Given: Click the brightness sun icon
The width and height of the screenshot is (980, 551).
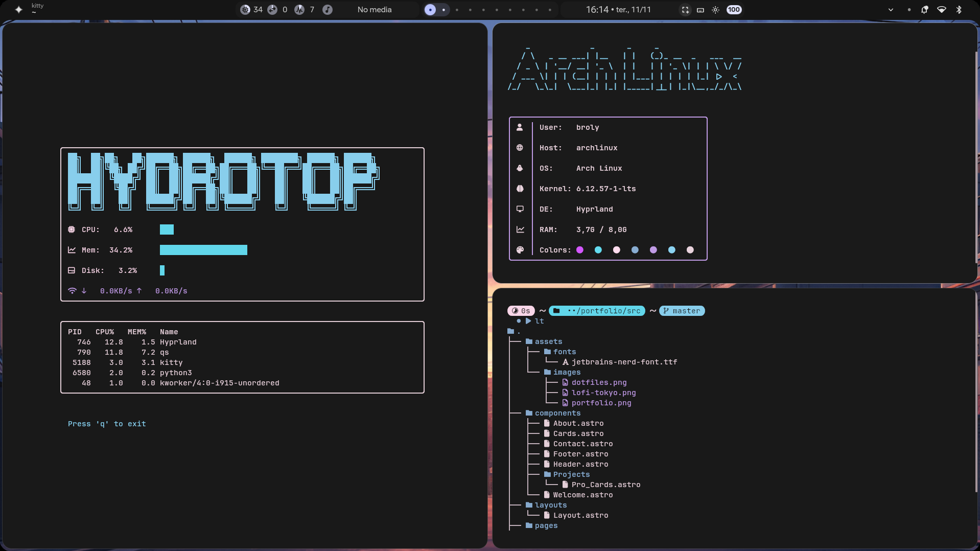Looking at the screenshot, I should [x=715, y=10].
